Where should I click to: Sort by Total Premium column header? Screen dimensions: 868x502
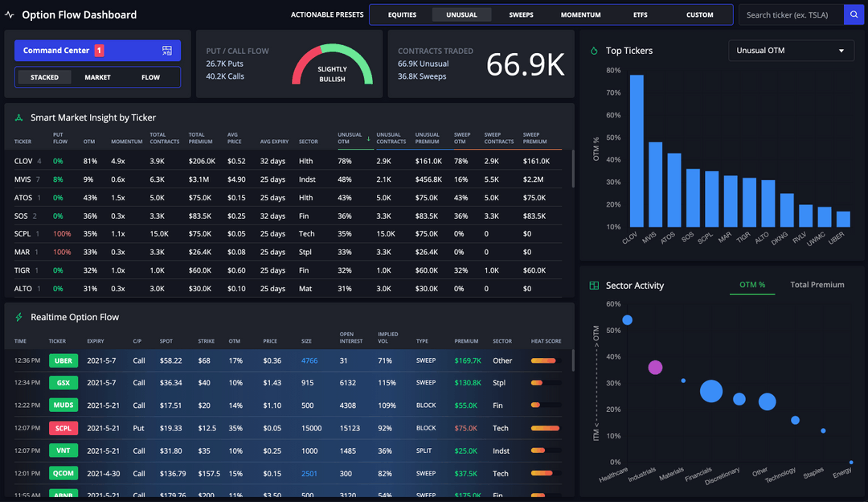point(200,138)
